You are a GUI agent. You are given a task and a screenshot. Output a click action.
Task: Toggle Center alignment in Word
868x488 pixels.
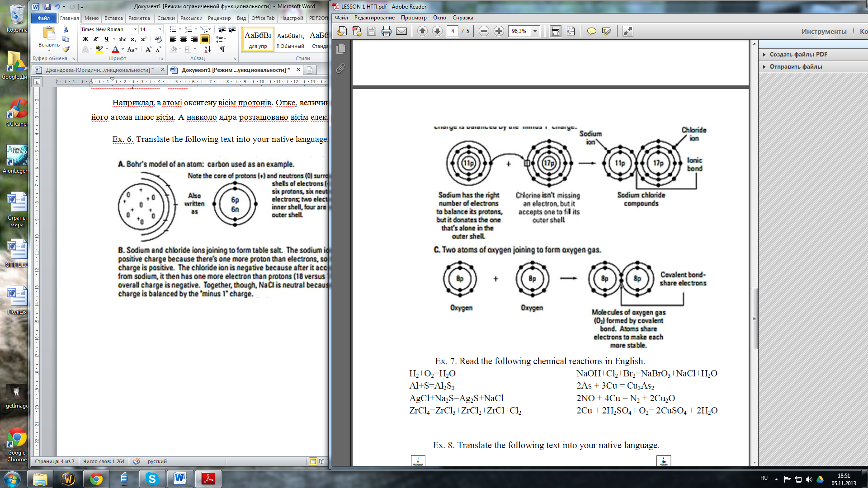coord(184,39)
